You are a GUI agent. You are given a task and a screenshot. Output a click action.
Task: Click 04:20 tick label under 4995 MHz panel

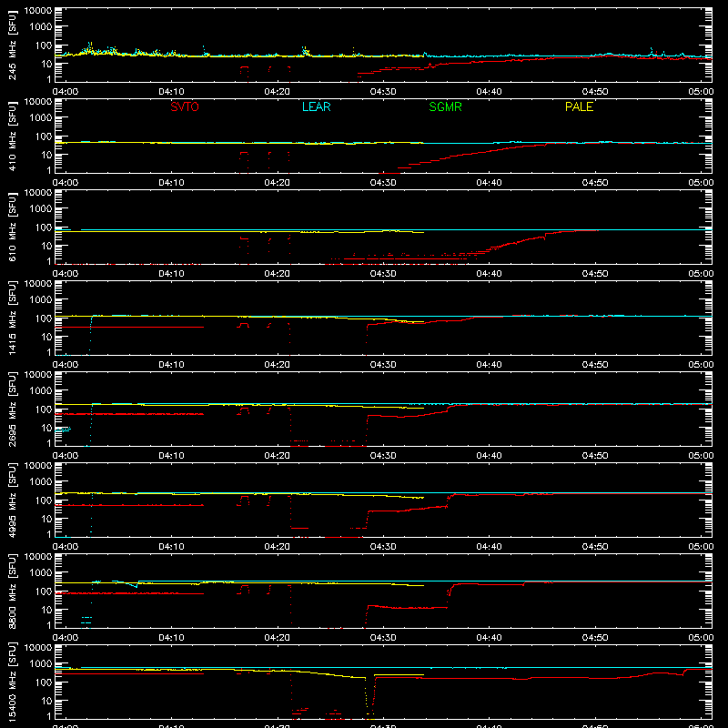click(x=278, y=547)
